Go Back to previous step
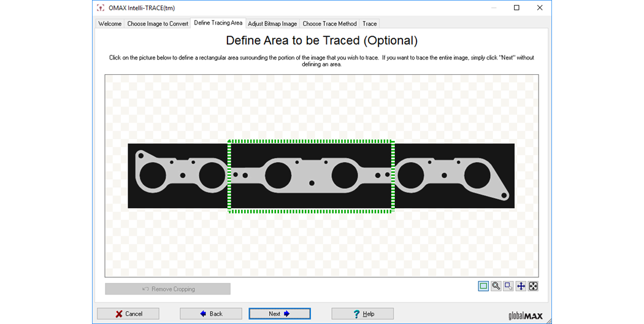 pos(211,314)
